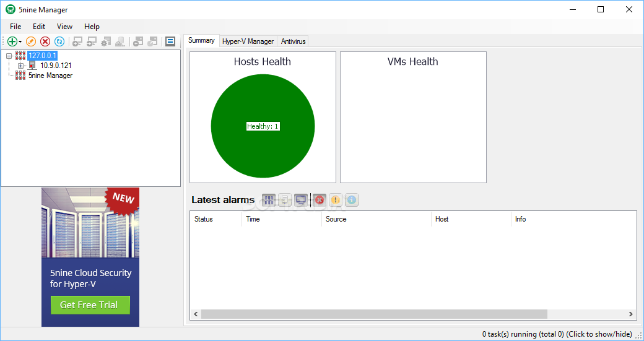644x341 pixels.
Task: Open the Add button's dropdown arrow
Action: [x=20, y=42]
